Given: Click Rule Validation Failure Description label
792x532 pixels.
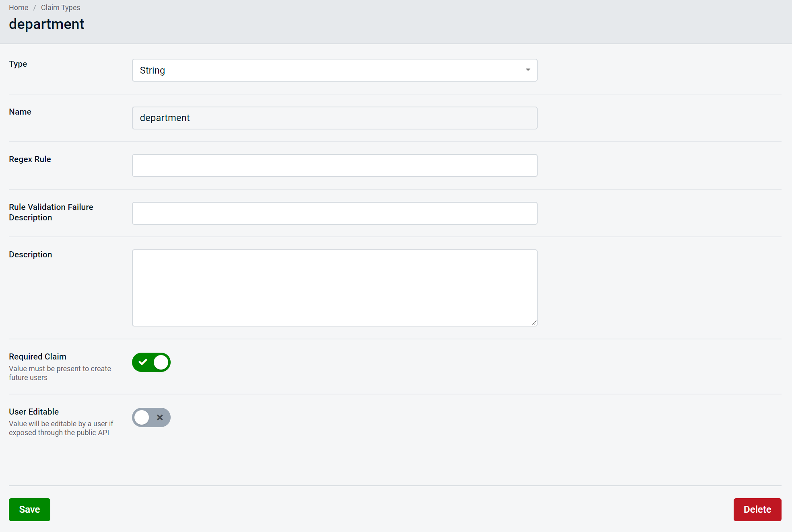Looking at the screenshot, I should pyautogui.click(x=51, y=212).
